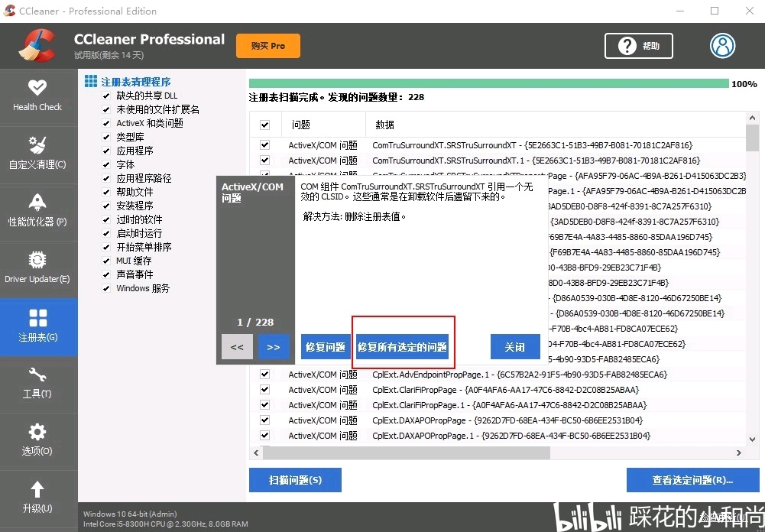
Task: Toggle Application Paths checkbox (应用程序路径)
Action: [106, 178]
